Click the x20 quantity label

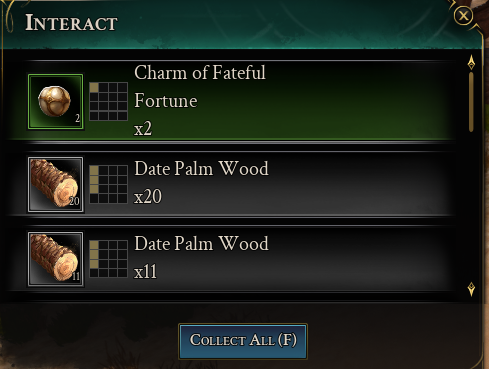tap(148, 197)
